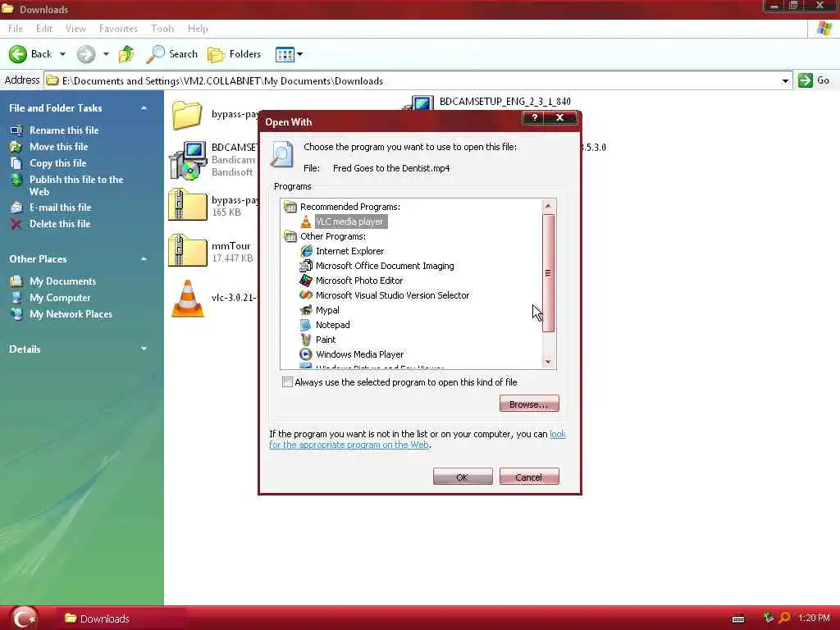The width and height of the screenshot is (840, 630).
Task: Click Cancel in Open With dialog
Action: 529,477
